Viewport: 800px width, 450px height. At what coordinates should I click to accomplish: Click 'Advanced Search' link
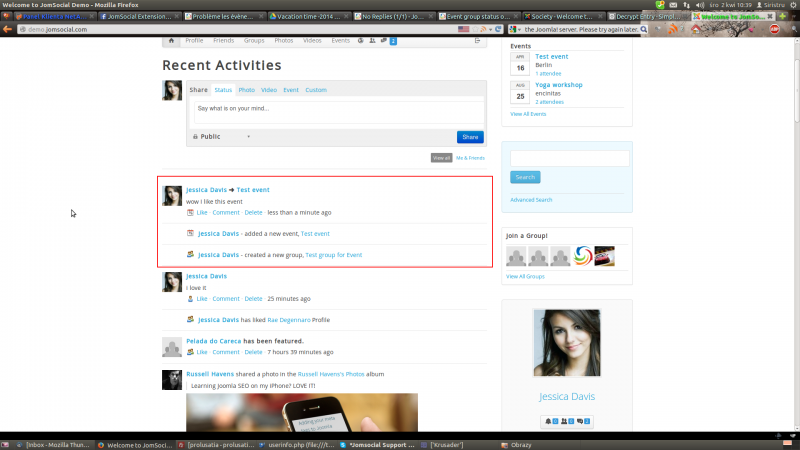click(531, 200)
